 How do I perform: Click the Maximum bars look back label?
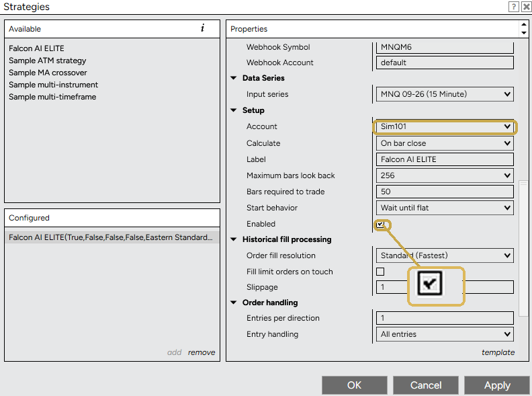(290, 175)
